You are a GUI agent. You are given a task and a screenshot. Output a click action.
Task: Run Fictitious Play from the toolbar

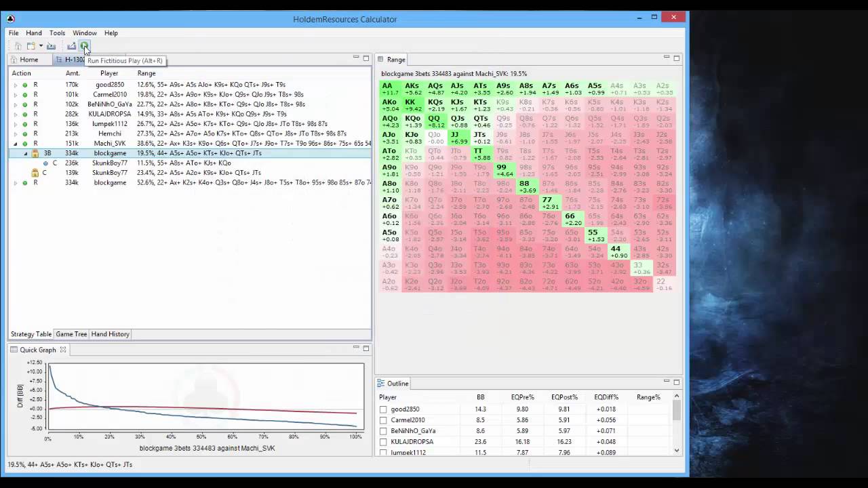(x=84, y=46)
